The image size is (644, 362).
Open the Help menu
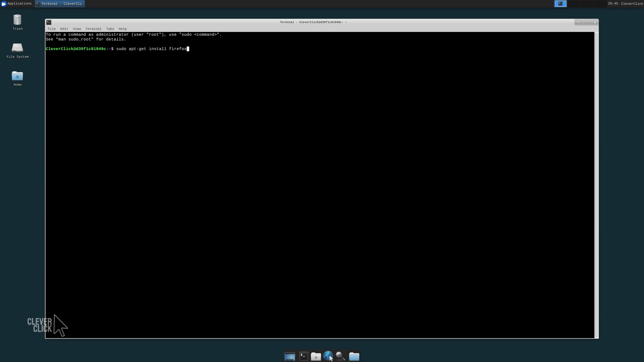(123, 29)
